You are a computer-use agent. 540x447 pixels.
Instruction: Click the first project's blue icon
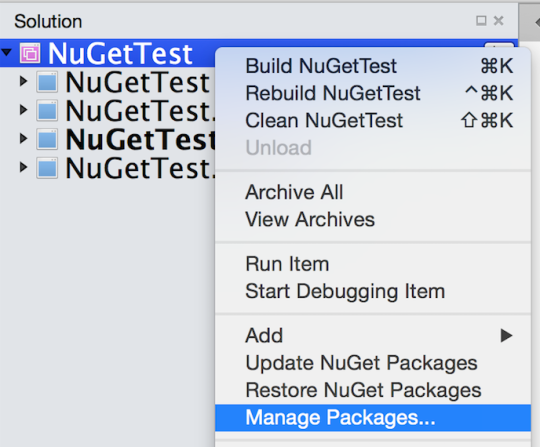(x=47, y=82)
